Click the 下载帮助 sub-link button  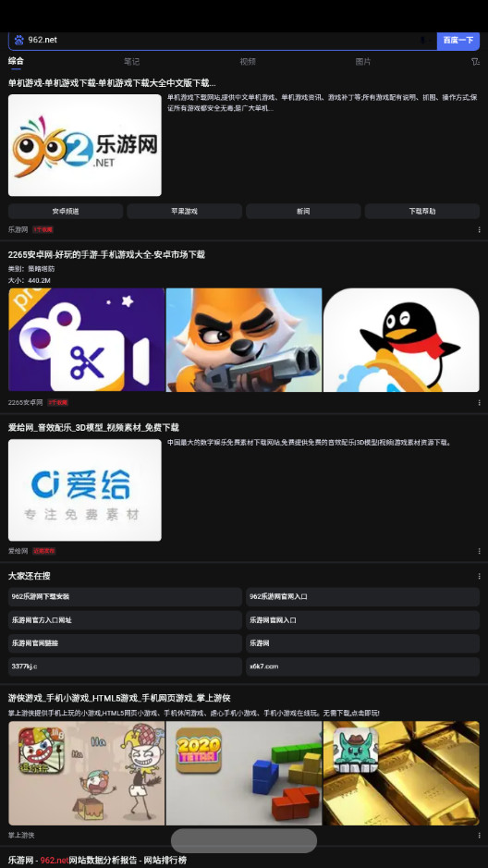(422, 212)
